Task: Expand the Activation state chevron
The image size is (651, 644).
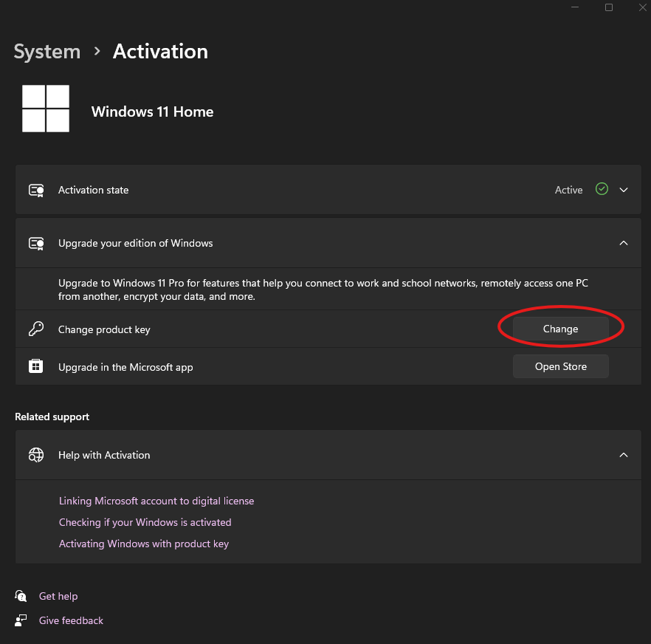Action: pos(624,190)
